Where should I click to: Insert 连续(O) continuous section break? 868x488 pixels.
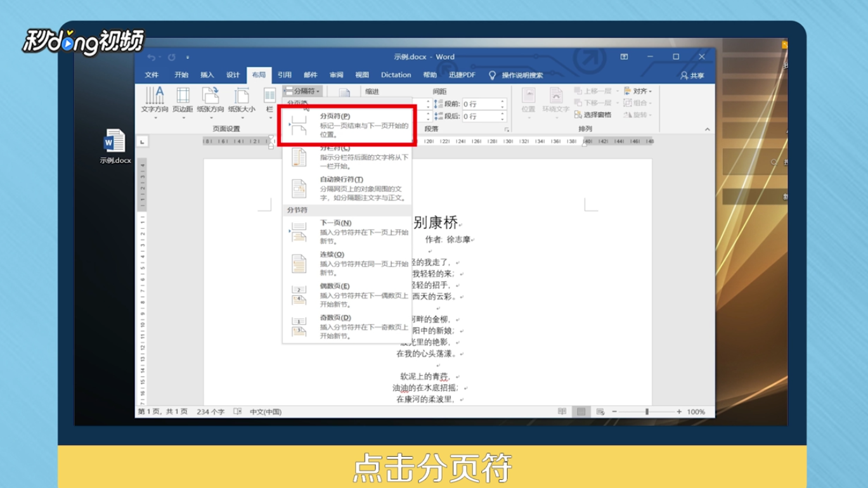point(347,264)
